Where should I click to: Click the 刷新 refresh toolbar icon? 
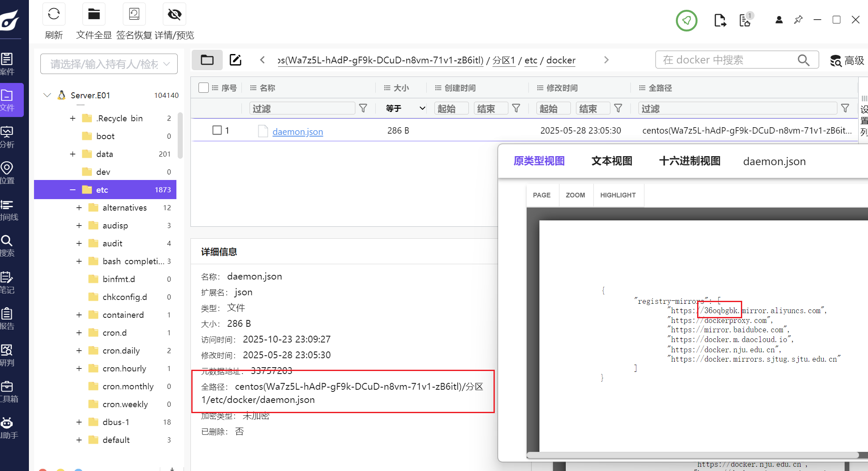pyautogui.click(x=54, y=14)
